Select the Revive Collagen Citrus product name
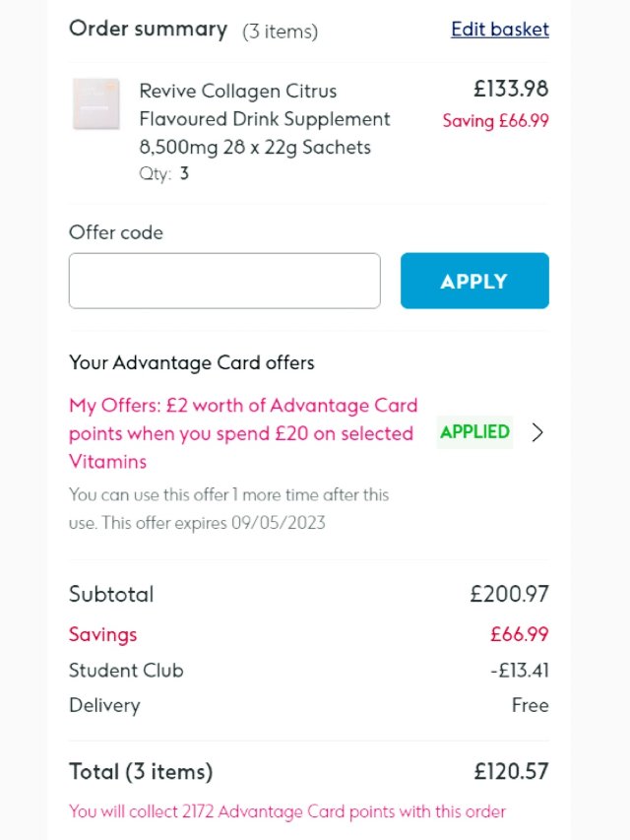This screenshot has height=840, width=630. click(265, 119)
